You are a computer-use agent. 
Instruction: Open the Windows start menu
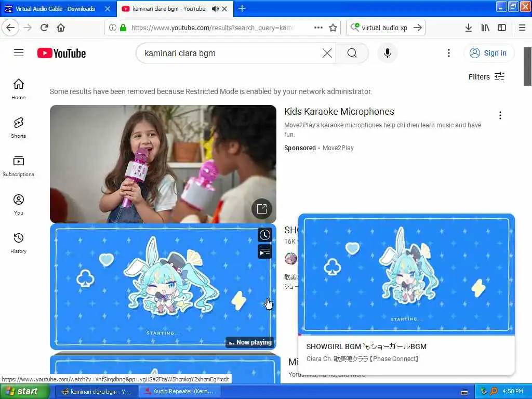point(24,391)
